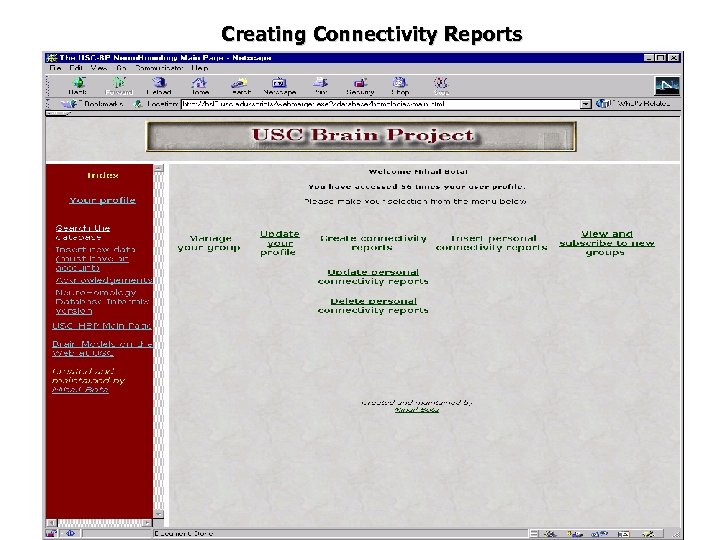
Task: Open the Composer component bar icon
Action: tap(648, 534)
